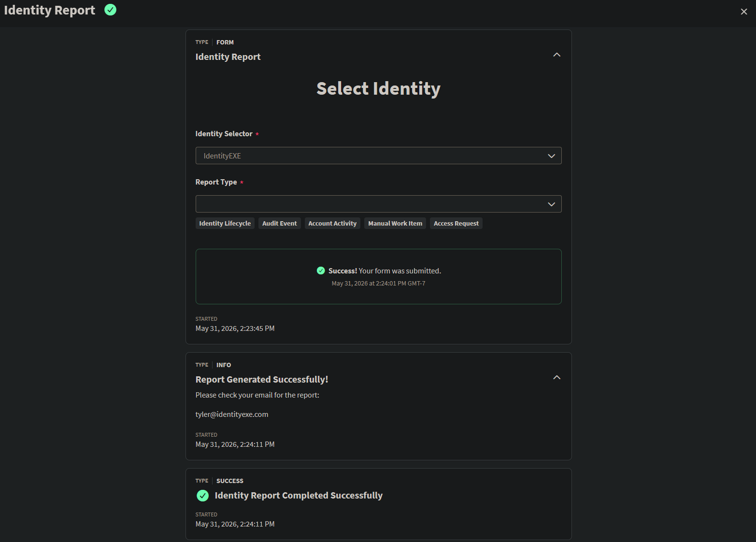Click the green status checkmark beside Identity Report title
This screenshot has width=756, height=542.
[x=110, y=10]
